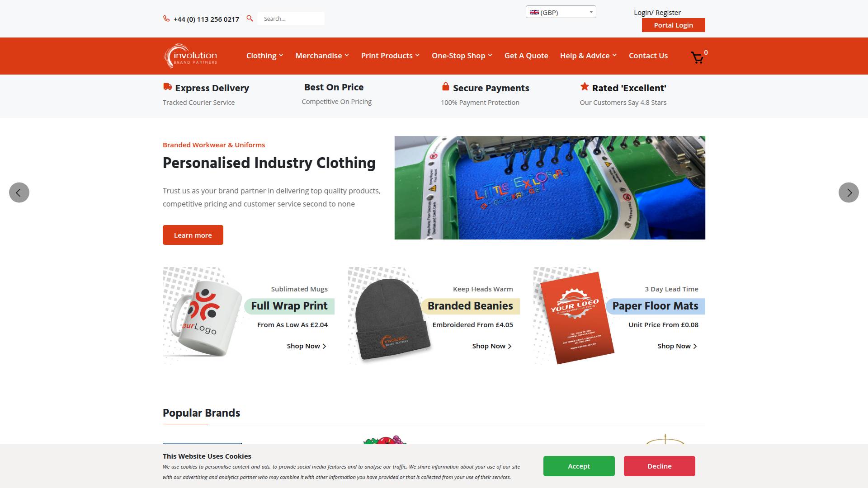Screen dimensions: 868x488
Task: Go to the previous slide arrow
Action: tap(19, 192)
